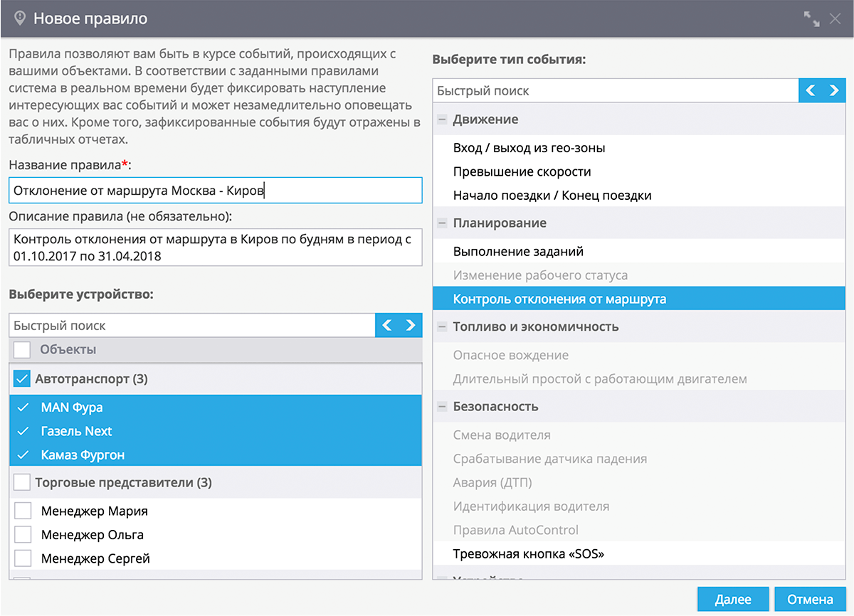Focus the Название правила input field
The height and width of the screenshot is (616, 854).
215,191
